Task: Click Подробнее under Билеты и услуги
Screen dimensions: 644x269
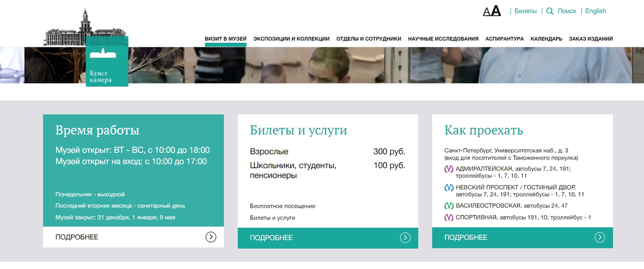Action: click(x=272, y=238)
